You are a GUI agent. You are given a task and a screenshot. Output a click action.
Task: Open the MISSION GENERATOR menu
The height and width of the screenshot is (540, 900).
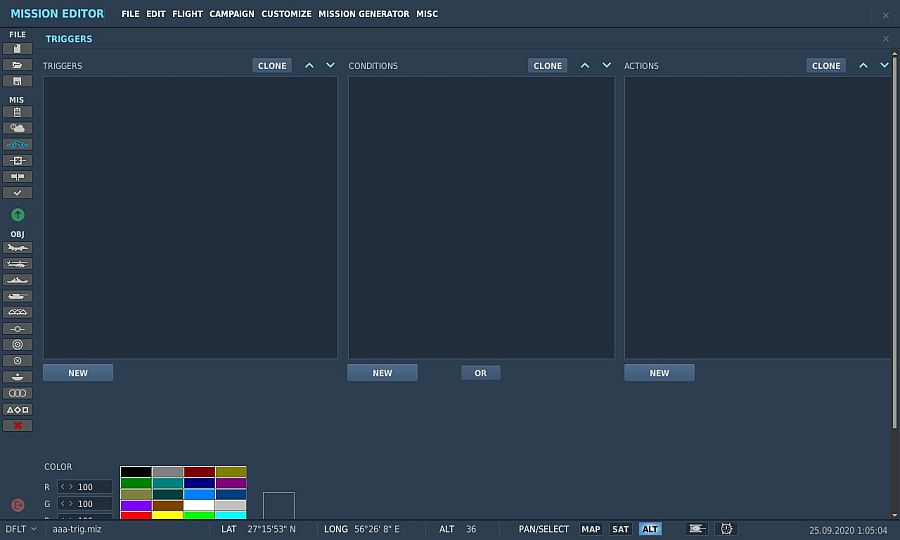(x=364, y=14)
